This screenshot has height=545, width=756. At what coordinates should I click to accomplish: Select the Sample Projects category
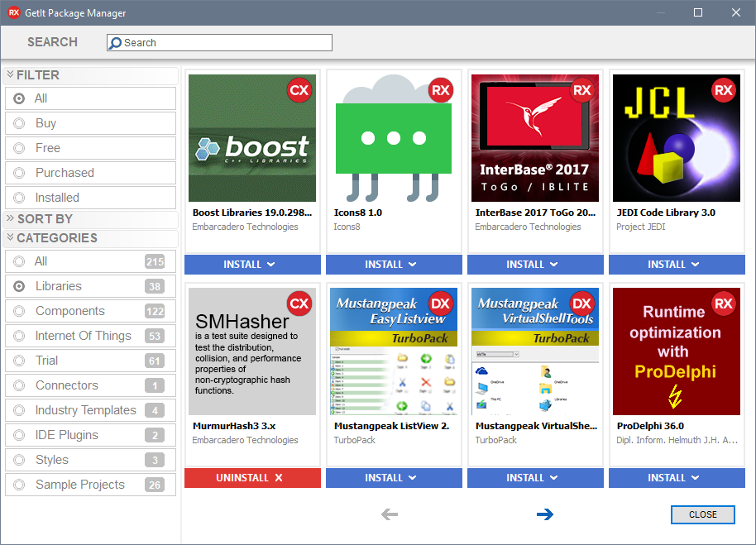coord(91,485)
